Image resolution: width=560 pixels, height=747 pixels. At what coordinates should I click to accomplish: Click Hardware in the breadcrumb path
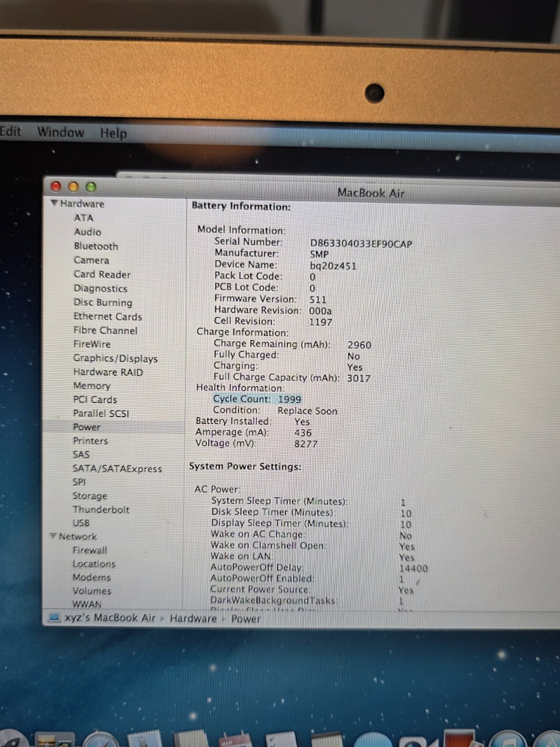[x=194, y=618]
